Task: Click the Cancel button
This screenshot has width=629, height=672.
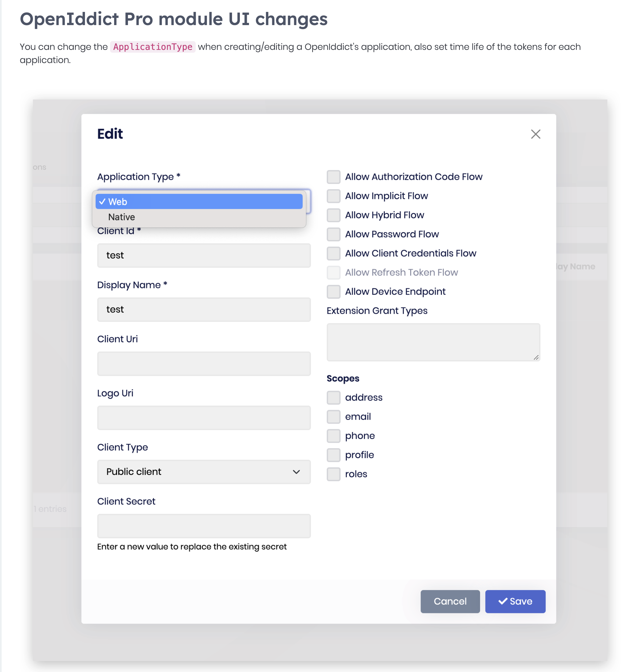Action: pyautogui.click(x=450, y=601)
